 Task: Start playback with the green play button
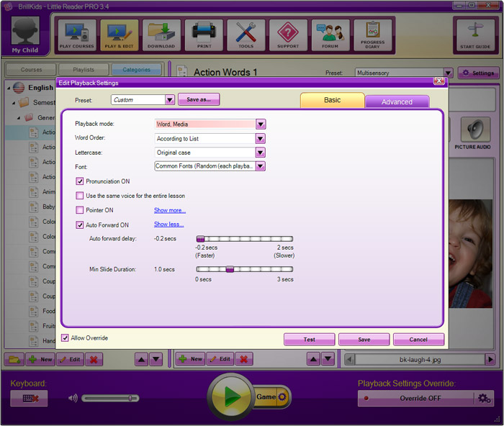click(x=231, y=396)
